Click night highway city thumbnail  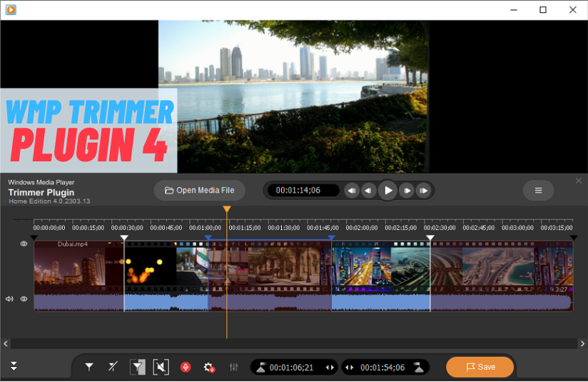pyautogui.click(x=361, y=266)
